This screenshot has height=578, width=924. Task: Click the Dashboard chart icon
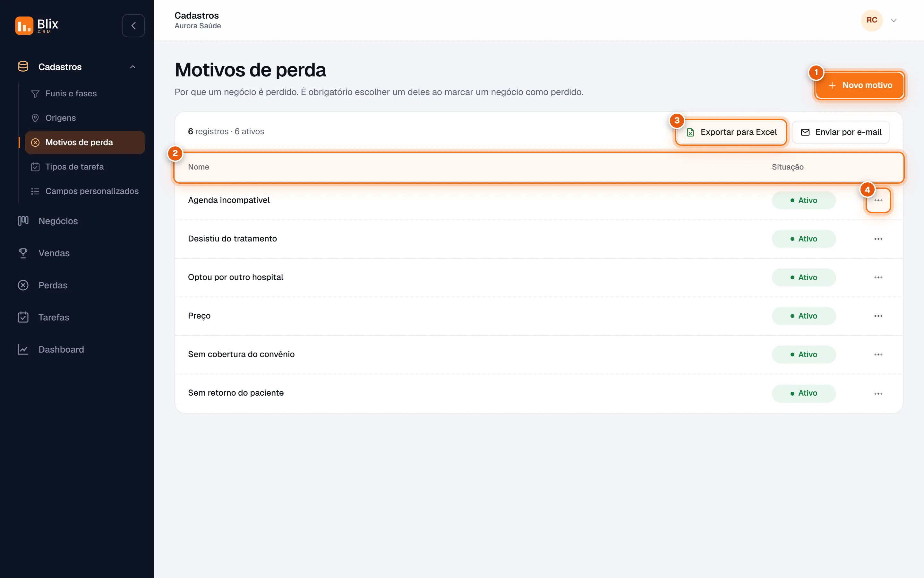point(23,349)
